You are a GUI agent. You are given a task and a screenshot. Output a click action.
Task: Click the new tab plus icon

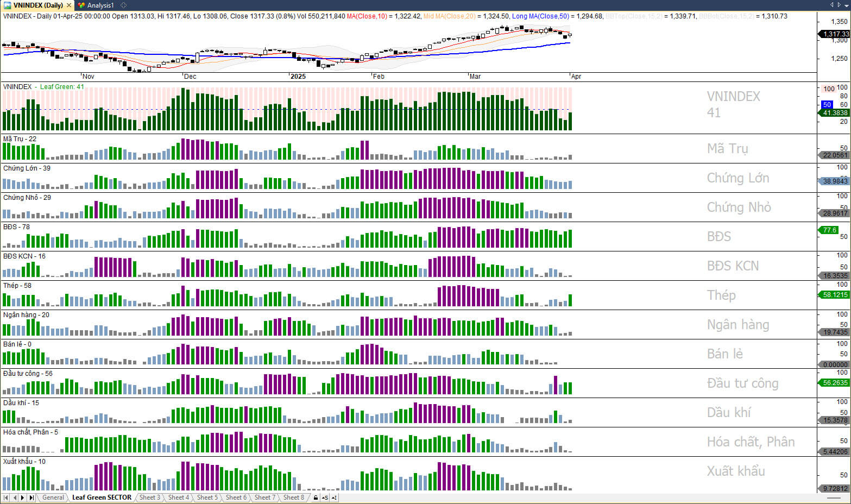(123, 5)
